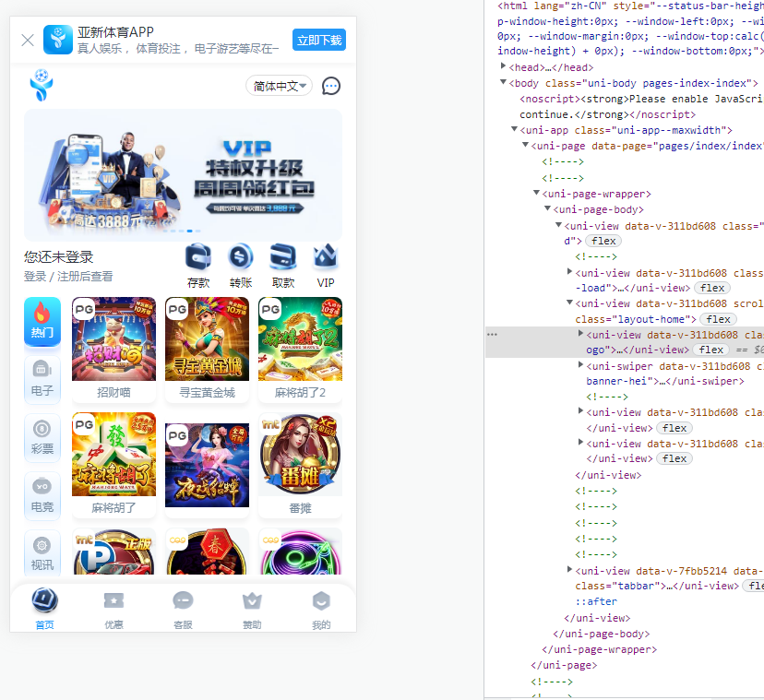Collapse the uni-page element node

[525, 145]
